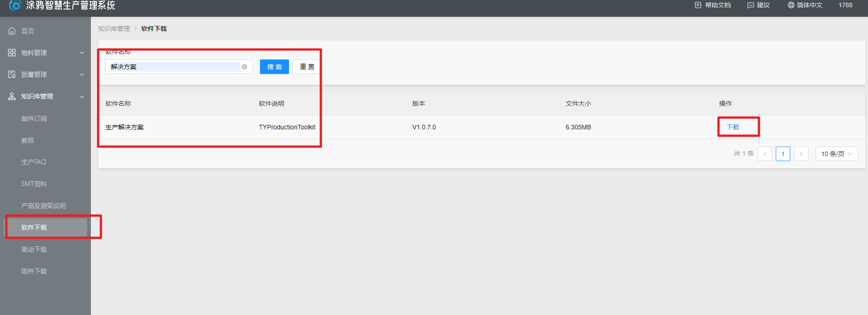
Task: Click the 帮助文档 document icon
Action: coord(698,5)
